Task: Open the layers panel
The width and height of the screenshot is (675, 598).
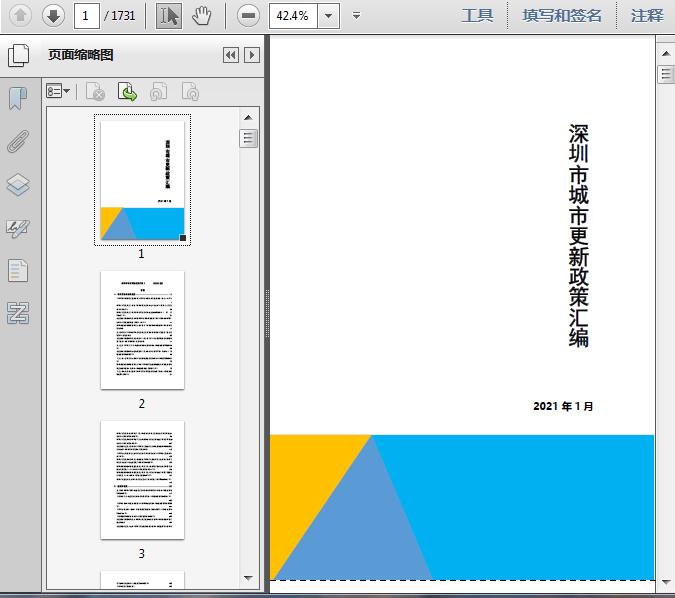Action: click(x=18, y=185)
